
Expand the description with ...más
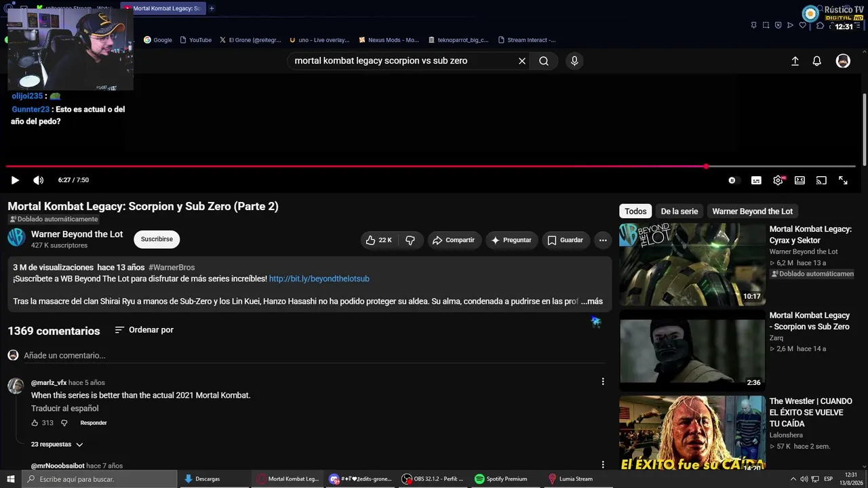click(591, 302)
